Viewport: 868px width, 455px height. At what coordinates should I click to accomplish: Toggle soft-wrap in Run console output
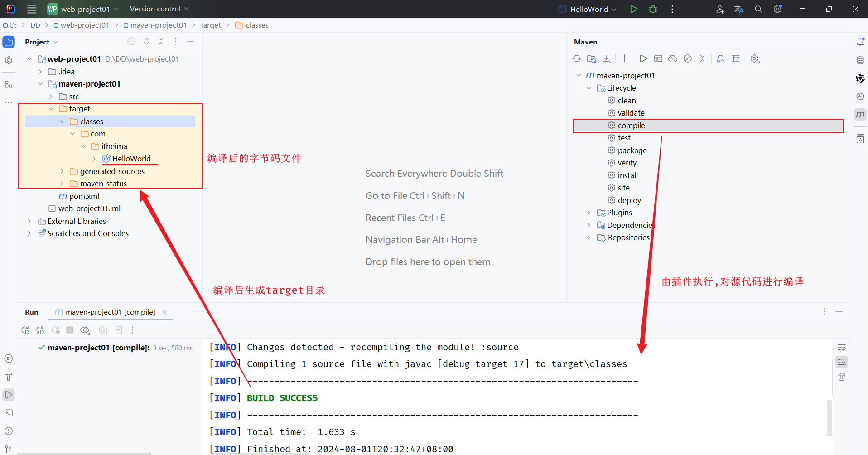pos(842,347)
